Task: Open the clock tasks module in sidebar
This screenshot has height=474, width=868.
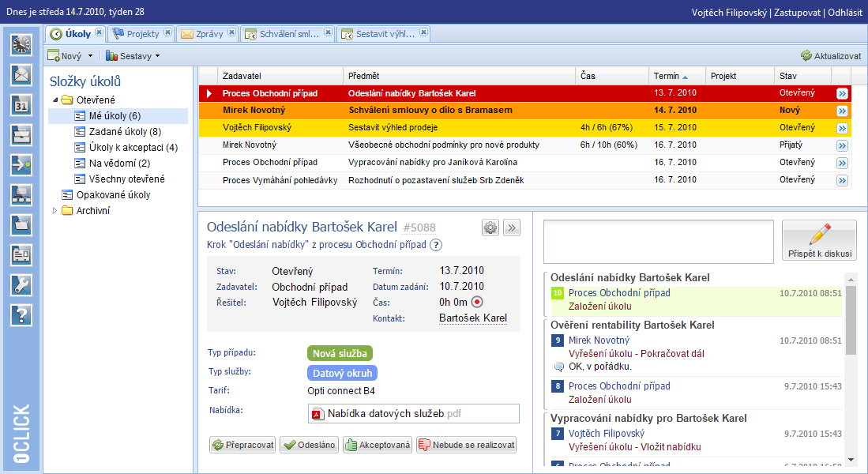Action: click(21, 45)
